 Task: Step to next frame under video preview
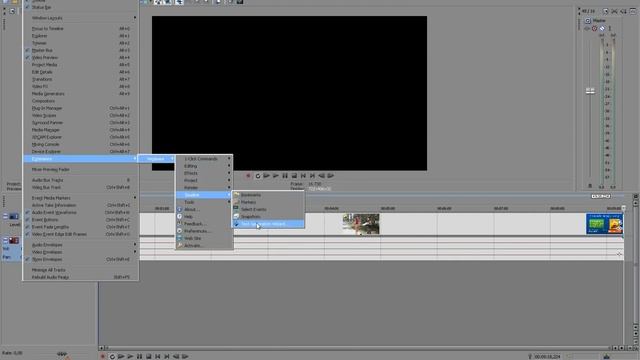[331, 176]
